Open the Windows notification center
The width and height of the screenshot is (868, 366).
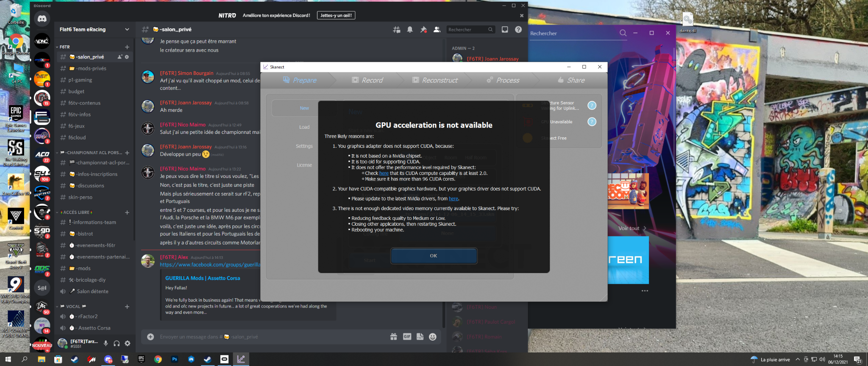pos(858,360)
